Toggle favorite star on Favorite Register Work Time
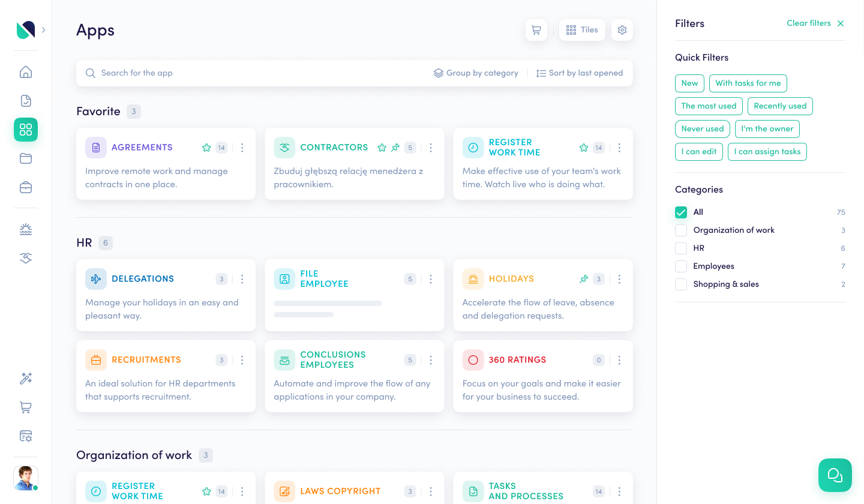 click(x=584, y=148)
